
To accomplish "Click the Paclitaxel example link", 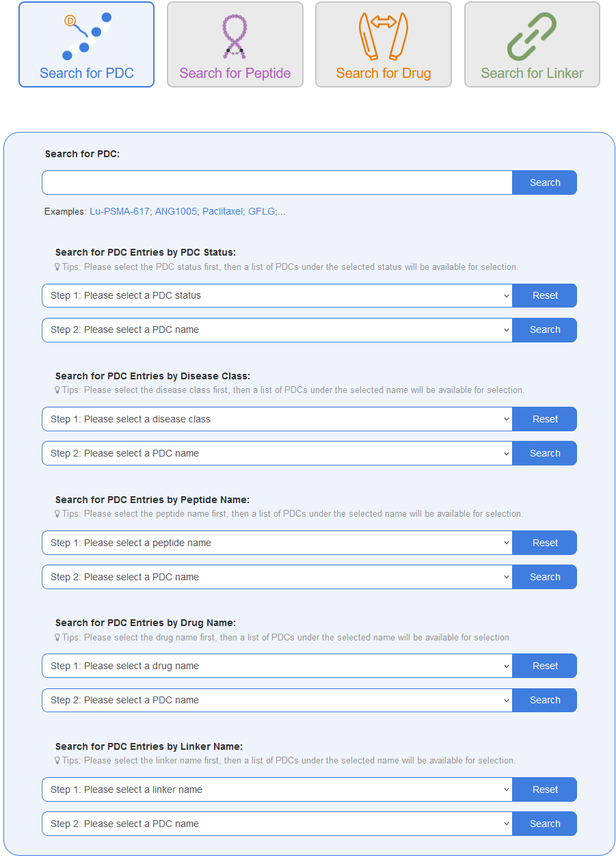I will click(222, 212).
